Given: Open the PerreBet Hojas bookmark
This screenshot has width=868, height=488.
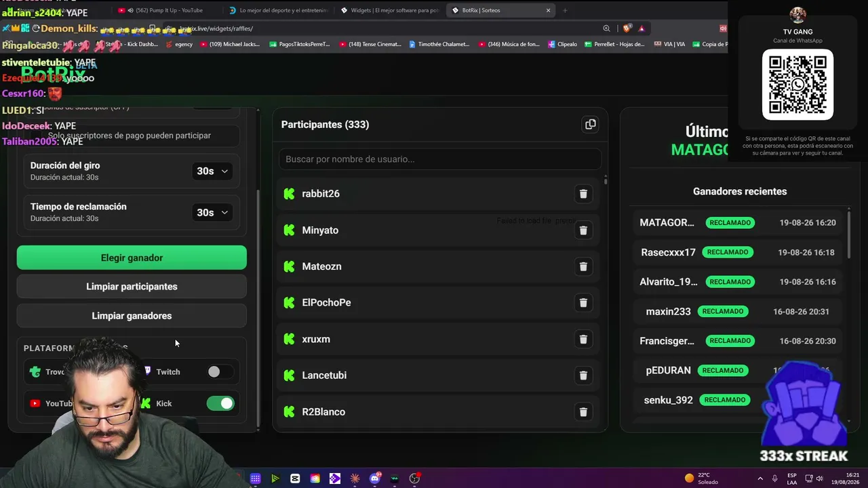Looking at the screenshot, I should pos(614,44).
